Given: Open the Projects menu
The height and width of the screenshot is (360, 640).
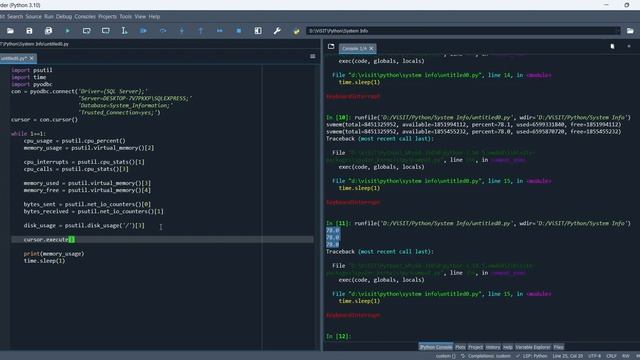Looking at the screenshot, I should [x=107, y=17].
